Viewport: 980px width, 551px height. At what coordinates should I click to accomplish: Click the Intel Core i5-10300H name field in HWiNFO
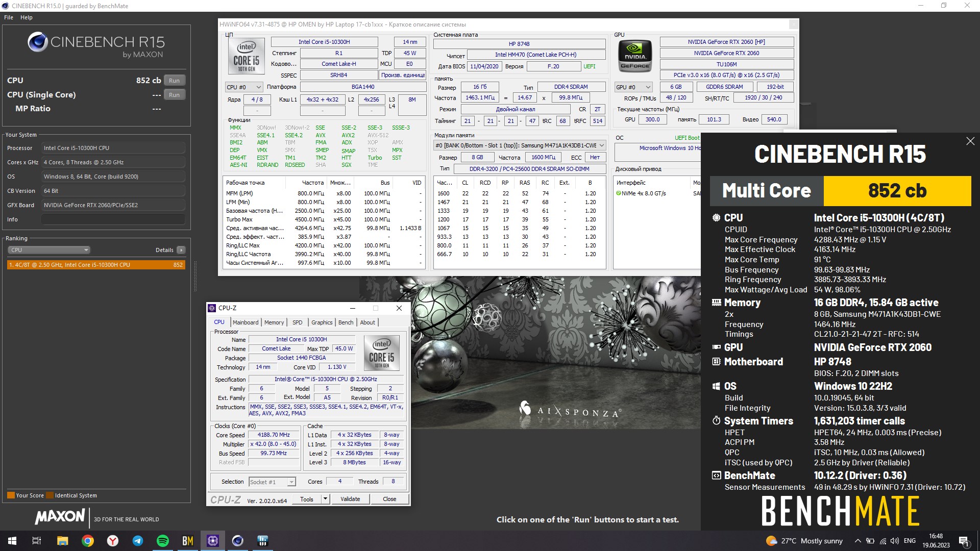(x=324, y=42)
